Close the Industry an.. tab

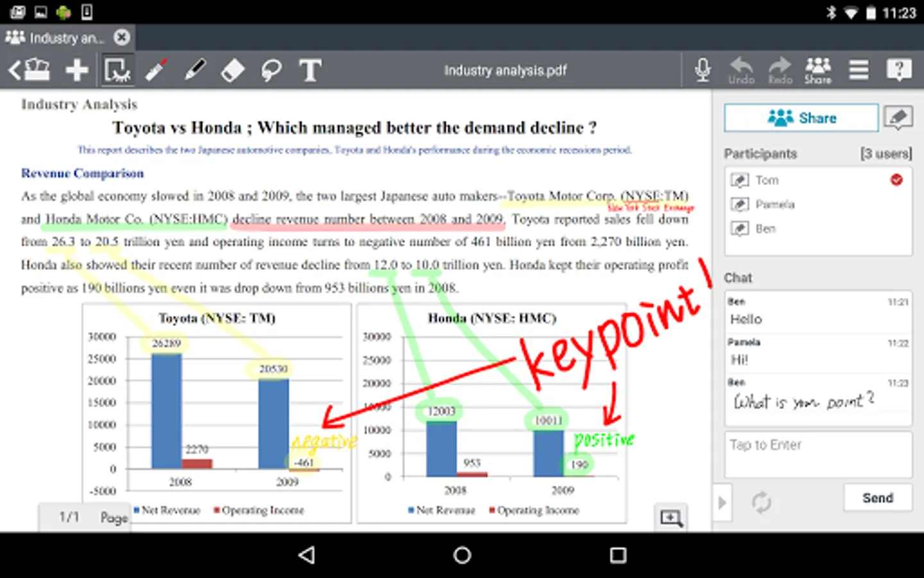coord(122,38)
